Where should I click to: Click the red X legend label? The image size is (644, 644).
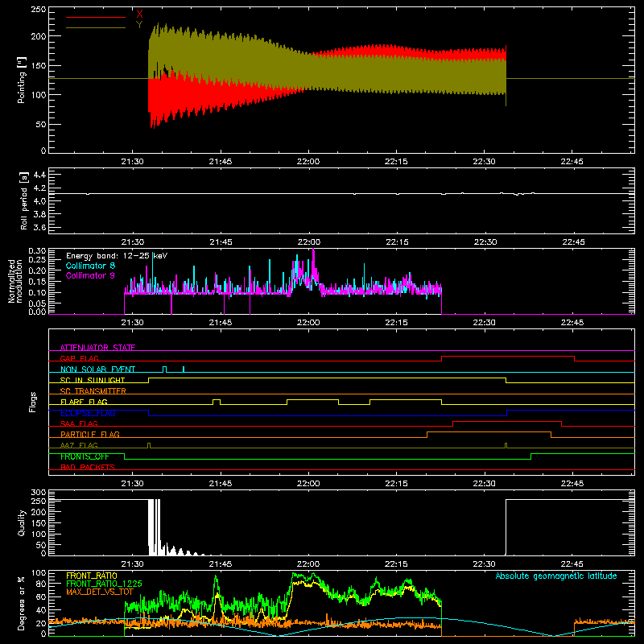(x=139, y=14)
